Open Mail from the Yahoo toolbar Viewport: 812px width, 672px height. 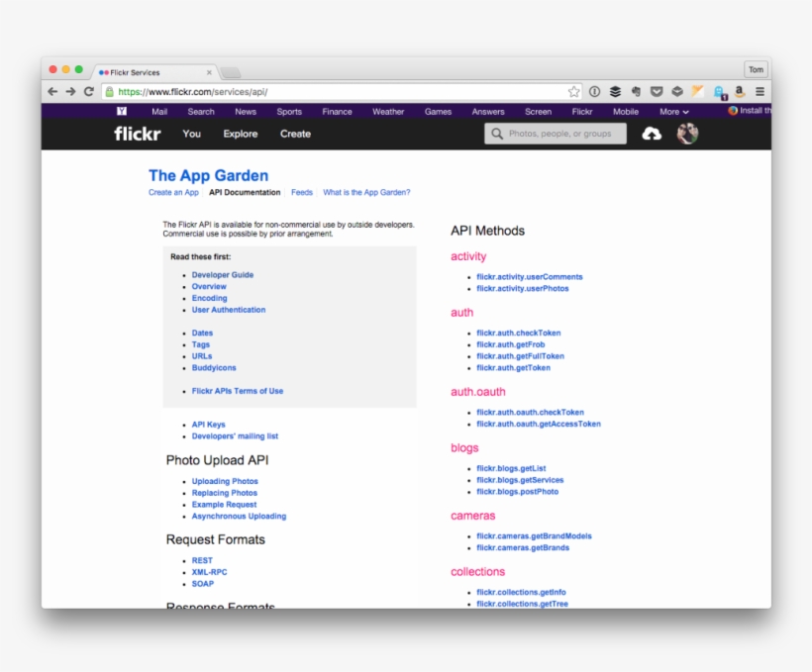(158, 112)
